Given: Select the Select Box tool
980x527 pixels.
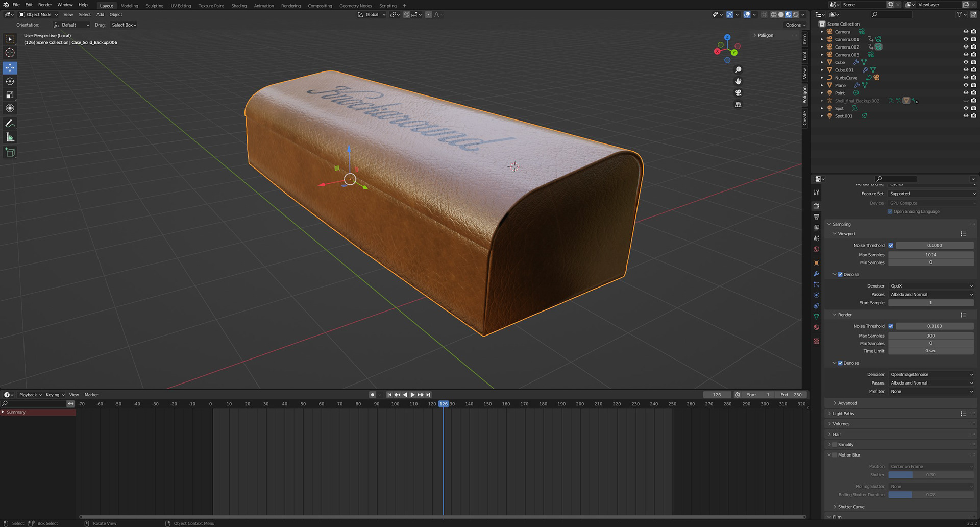Looking at the screenshot, I should tap(10, 39).
